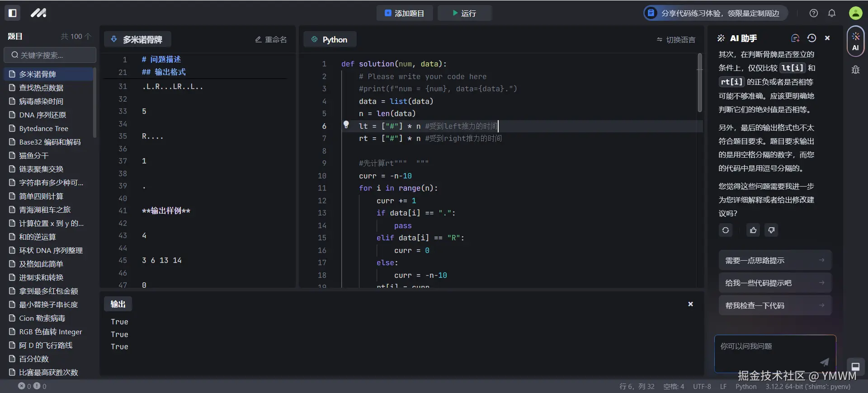The height and width of the screenshot is (393, 868).
Task: Open the help question-mark icon
Action: [x=814, y=13]
